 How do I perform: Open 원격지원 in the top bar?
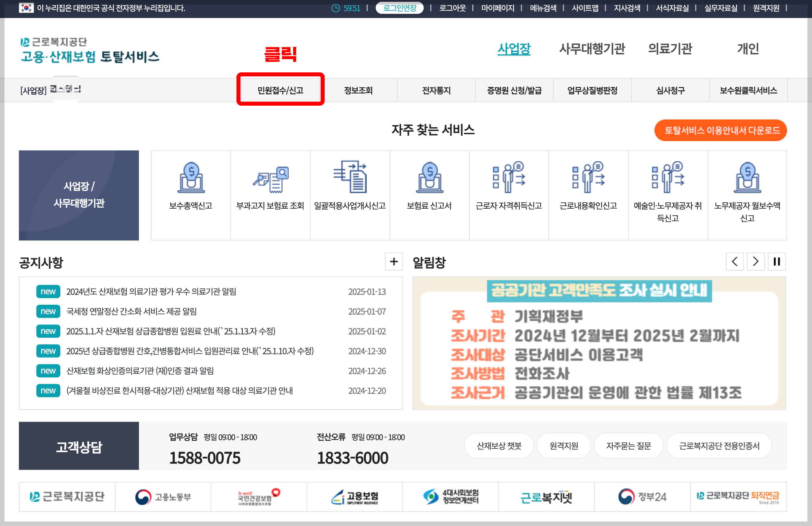[766, 8]
